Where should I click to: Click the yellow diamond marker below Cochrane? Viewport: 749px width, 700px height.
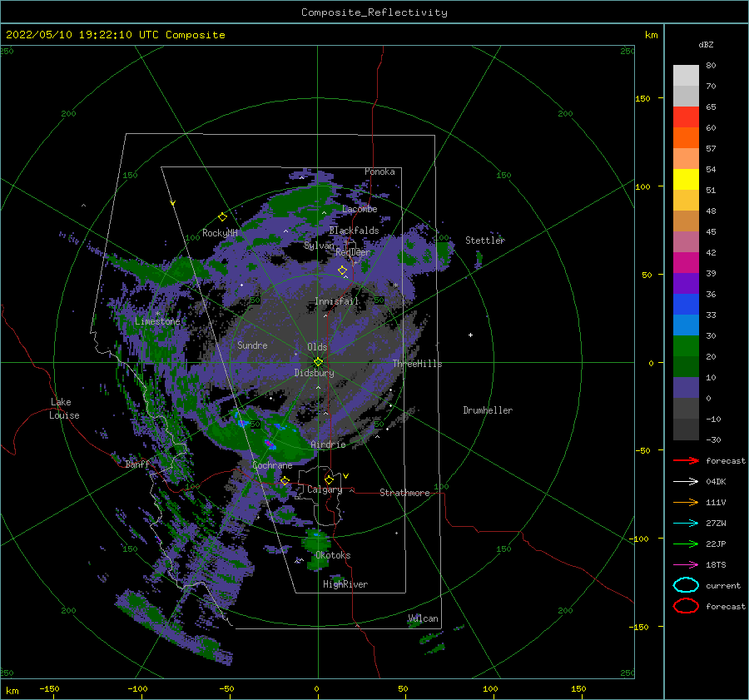(x=285, y=480)
